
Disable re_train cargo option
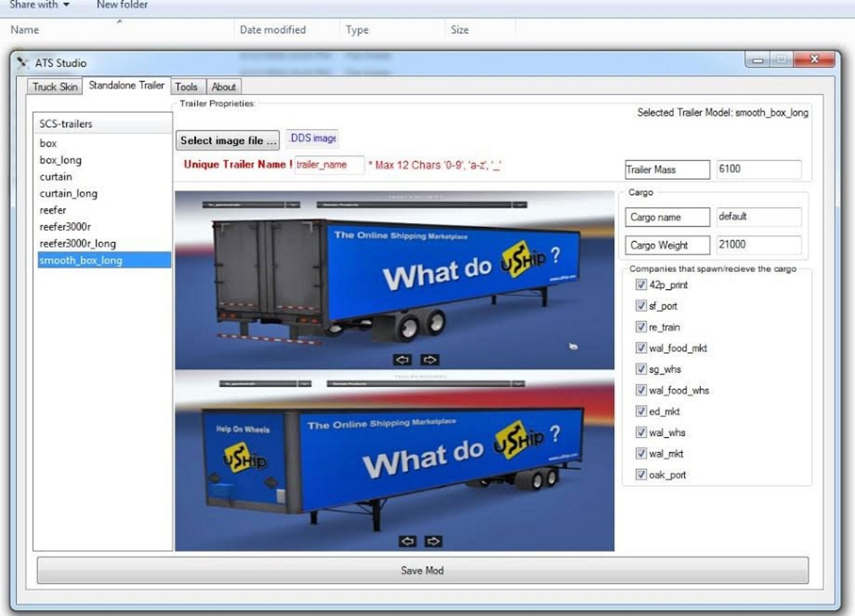641,327
